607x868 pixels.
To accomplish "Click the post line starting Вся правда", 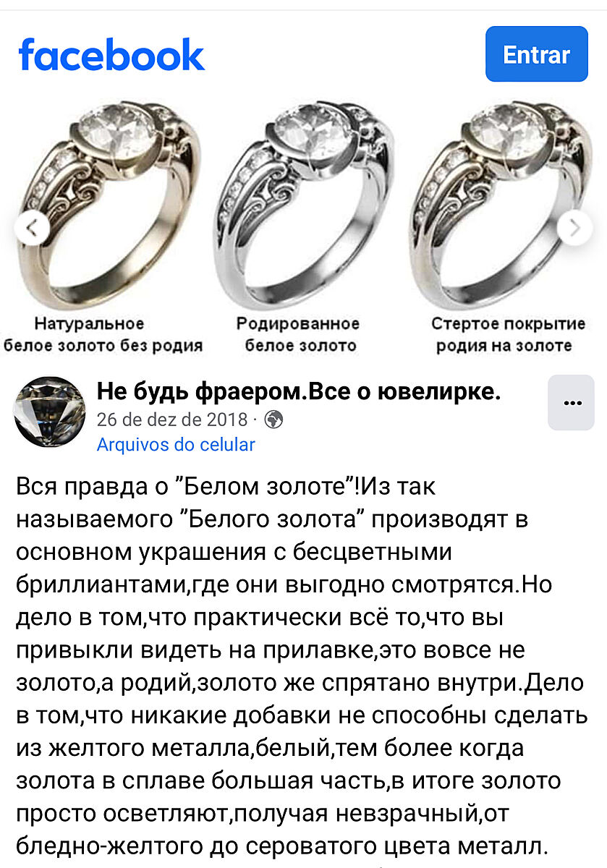I will [x=226, y=486].
